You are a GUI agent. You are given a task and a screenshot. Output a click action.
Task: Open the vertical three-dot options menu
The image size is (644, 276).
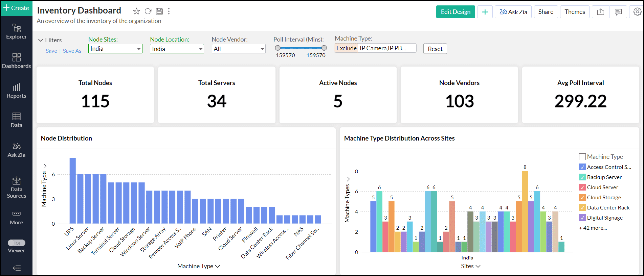click(x=169, y=11)
